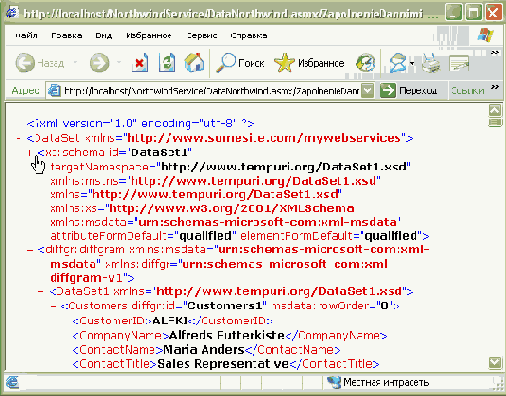Open Favorites (Избранное) star toolbar button
The image size is (506, 396).
309,63
